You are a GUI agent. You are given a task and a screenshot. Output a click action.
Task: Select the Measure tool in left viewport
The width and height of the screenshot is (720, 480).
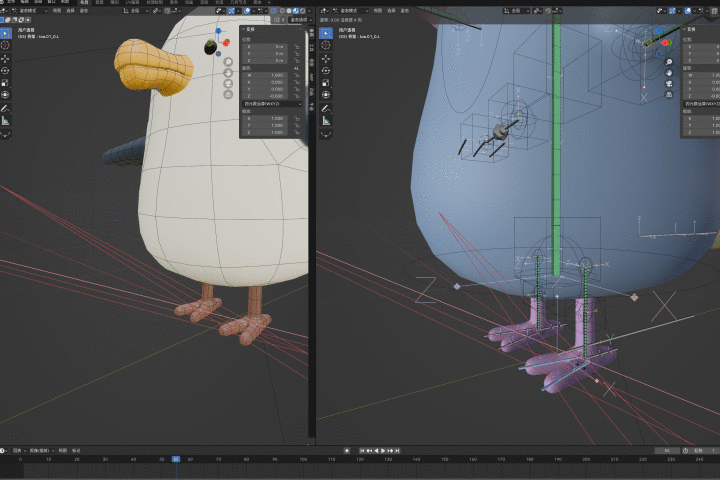6,121
